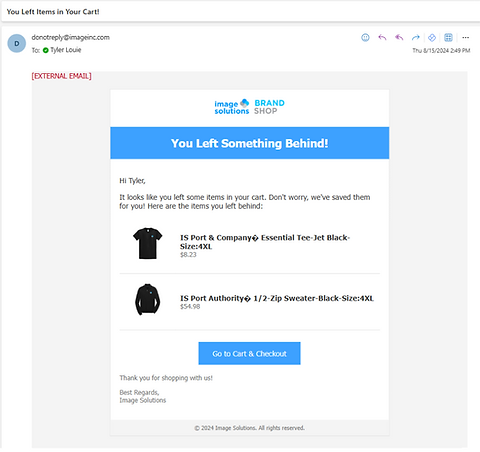Viewport: 480px width, 452px height.
Task: Click the Reply All icon
Action: tap(399, 38)
